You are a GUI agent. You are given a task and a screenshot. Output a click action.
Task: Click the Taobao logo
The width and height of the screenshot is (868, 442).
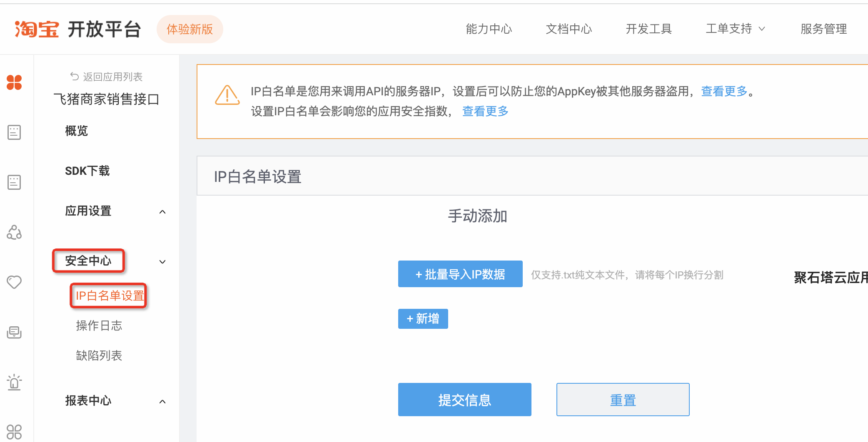[37, 29]
